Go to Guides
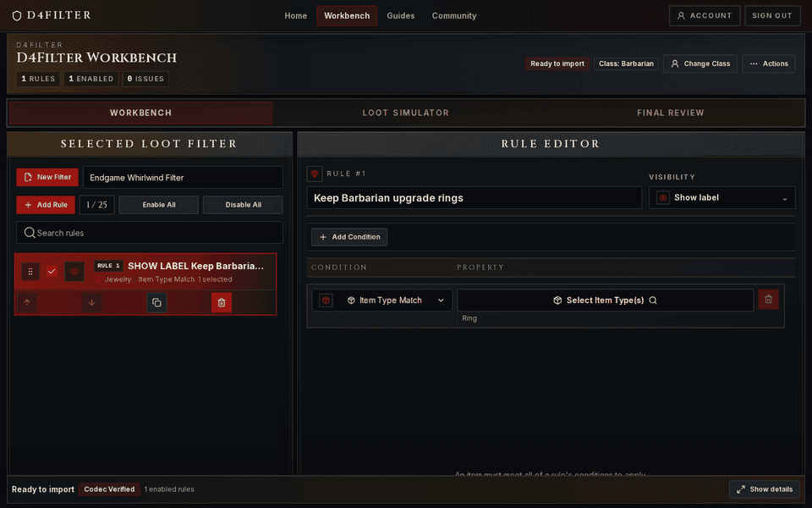This screenshot has width=812, height=508. click(x=400, y=15)
